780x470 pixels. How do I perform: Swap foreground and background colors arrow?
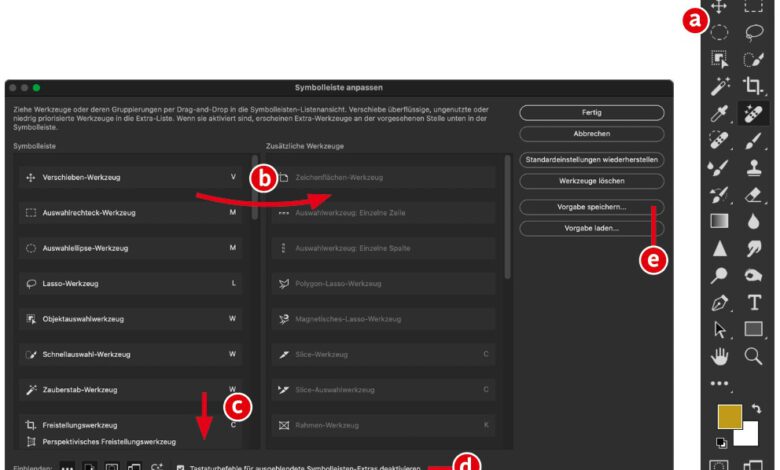(757, 409)
